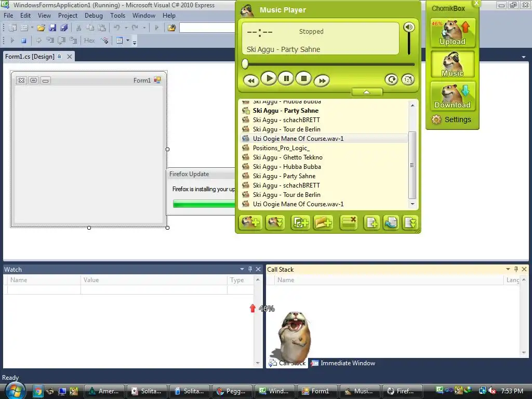Open the debug windows dropdown arrow
Viewport: 532px width, 399px height.
[128, 41]
